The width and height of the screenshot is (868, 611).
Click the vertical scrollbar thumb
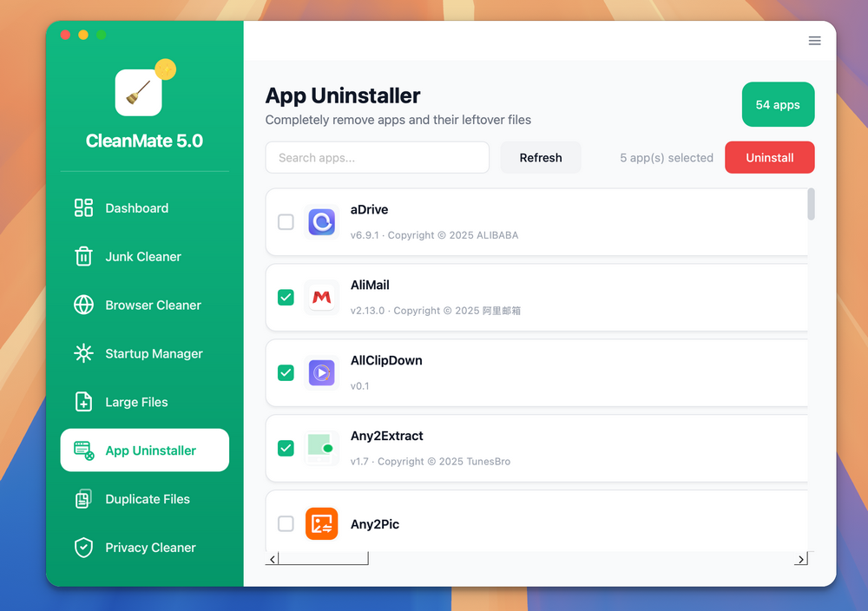[811, 204]
